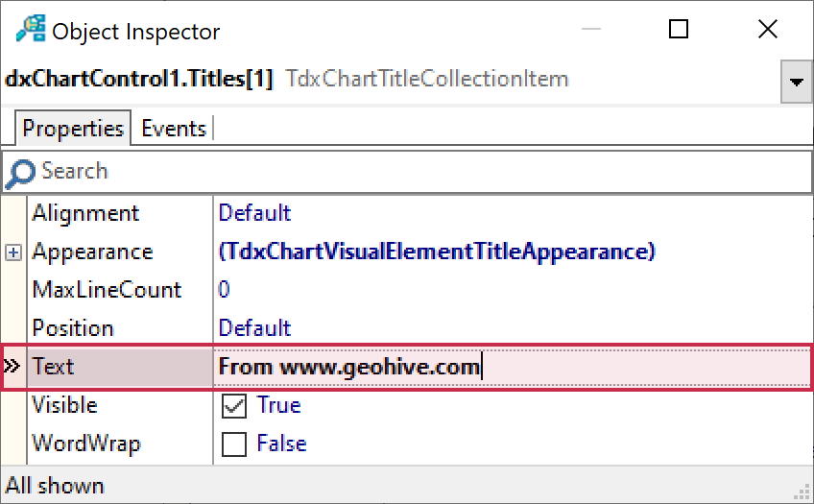Click the search magnifier icon
The image size is (814, 504).
21,173
